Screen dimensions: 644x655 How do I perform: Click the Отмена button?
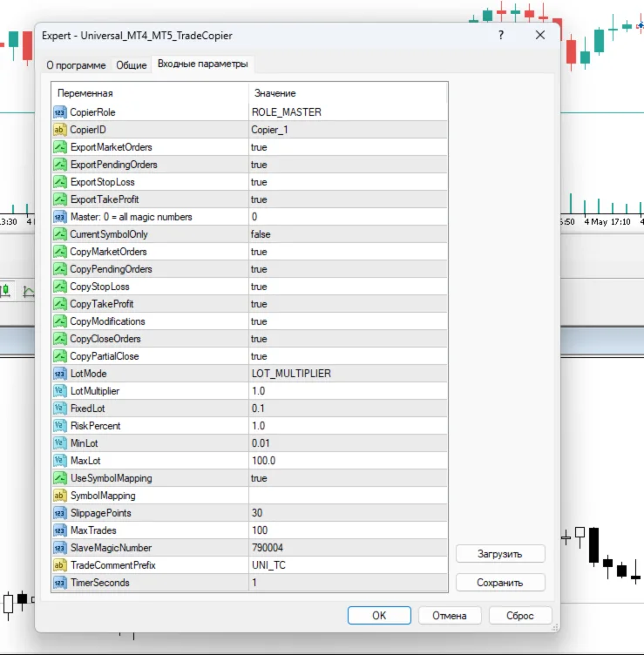pyautogui.click(x=450, y=615)
